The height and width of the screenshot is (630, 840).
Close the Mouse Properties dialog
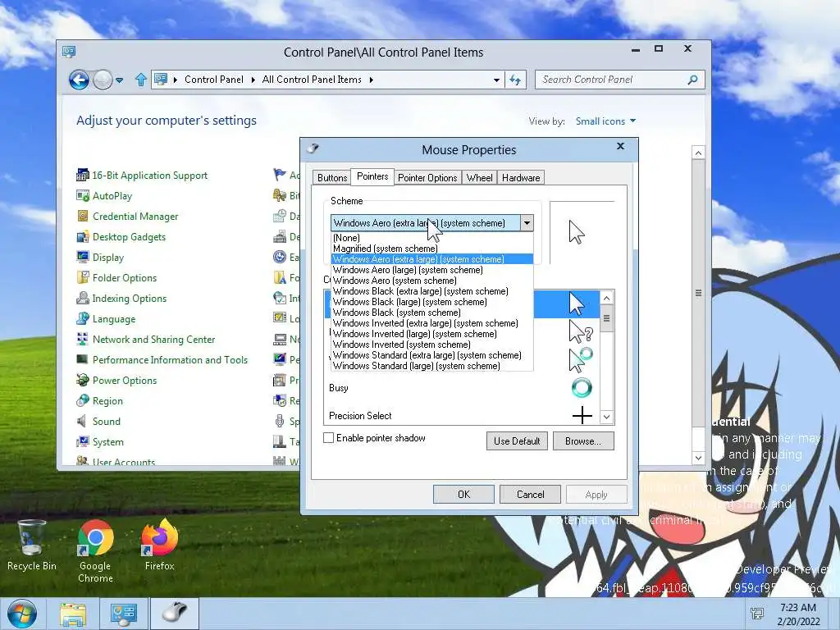coord(621,146)
